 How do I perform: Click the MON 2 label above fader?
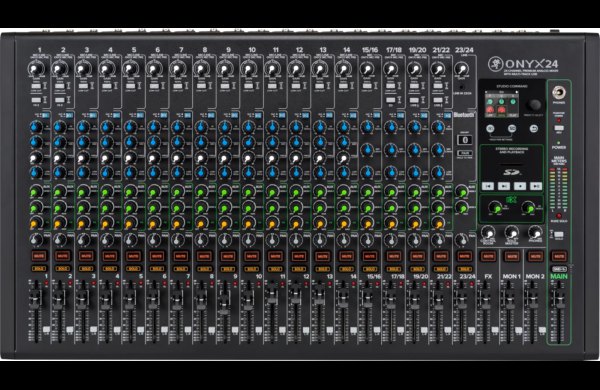click(535, 276)
